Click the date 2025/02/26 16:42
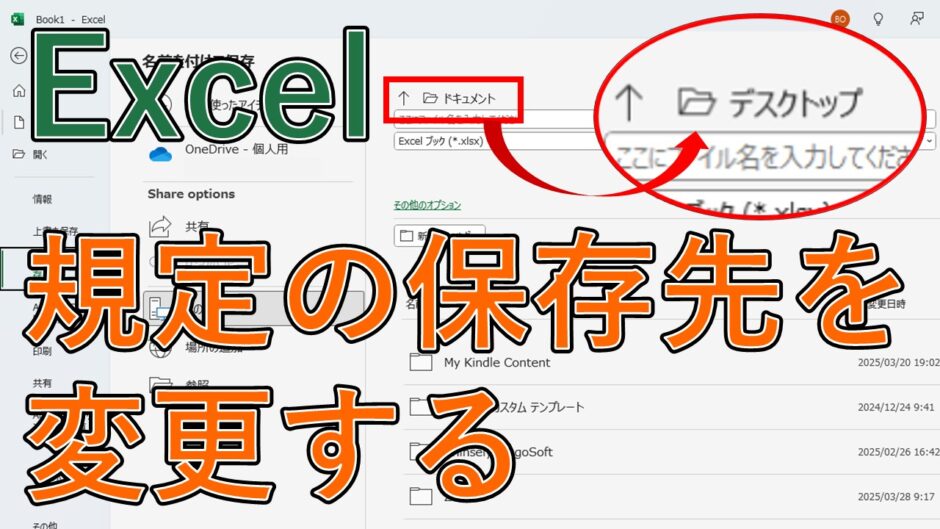 tap(898, 452)
